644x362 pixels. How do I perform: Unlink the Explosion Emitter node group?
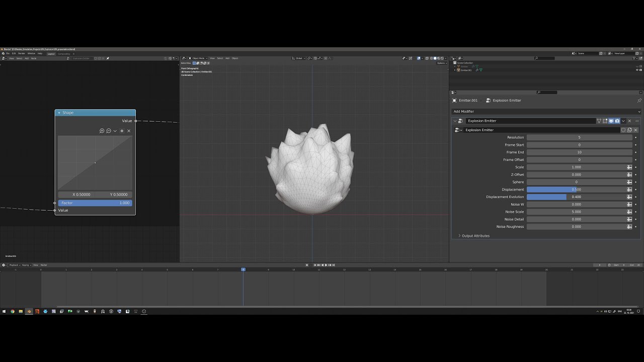click(635, 130)
